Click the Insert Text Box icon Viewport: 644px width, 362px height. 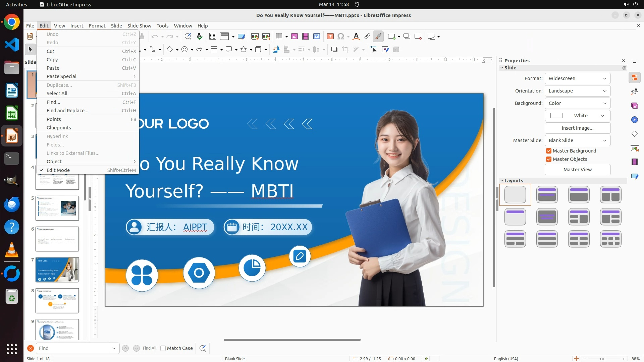(330, 37)
